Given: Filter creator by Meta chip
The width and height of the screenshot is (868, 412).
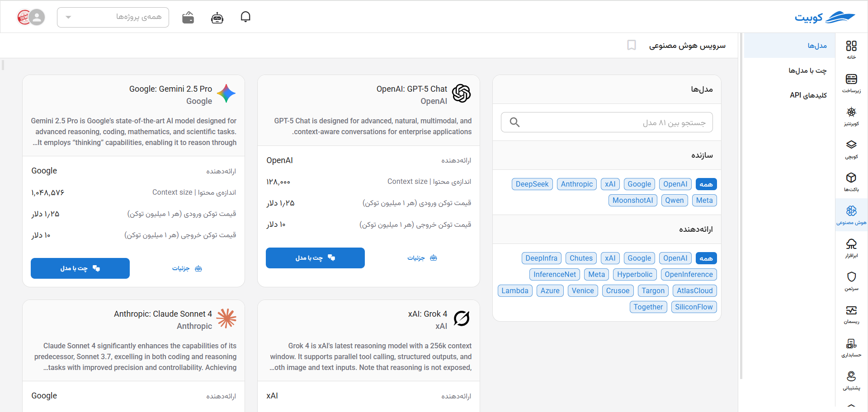Looking at the screenshot, I should coord(704,200).
